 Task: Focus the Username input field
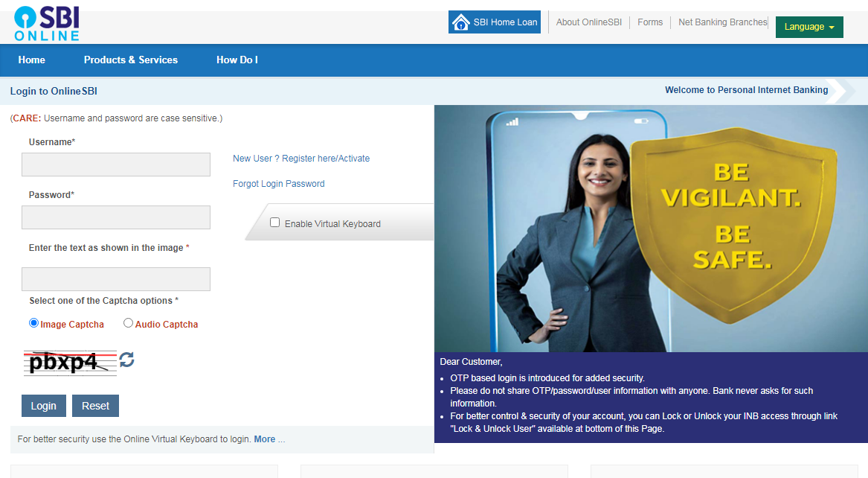(116, 165)
